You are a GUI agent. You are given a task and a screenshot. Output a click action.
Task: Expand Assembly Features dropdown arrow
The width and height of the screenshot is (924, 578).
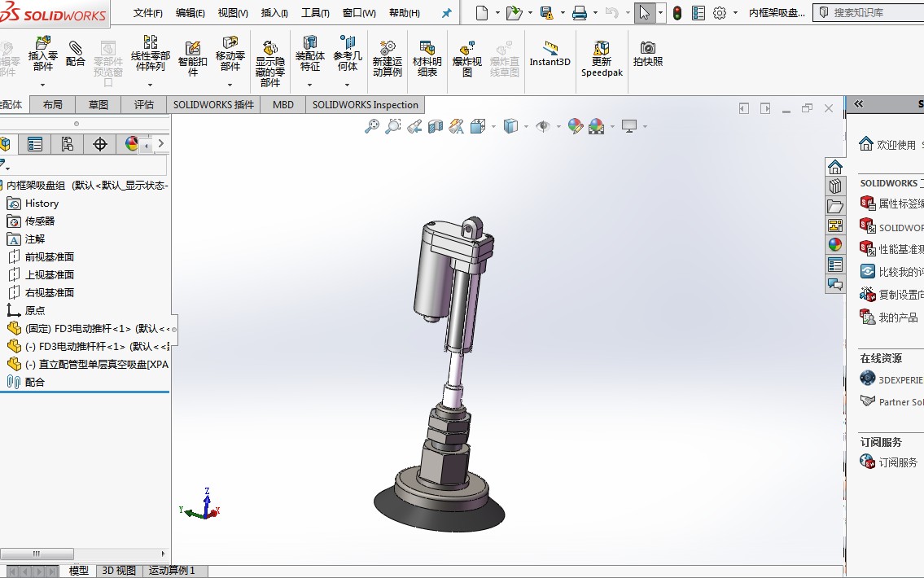click(310, 85)
